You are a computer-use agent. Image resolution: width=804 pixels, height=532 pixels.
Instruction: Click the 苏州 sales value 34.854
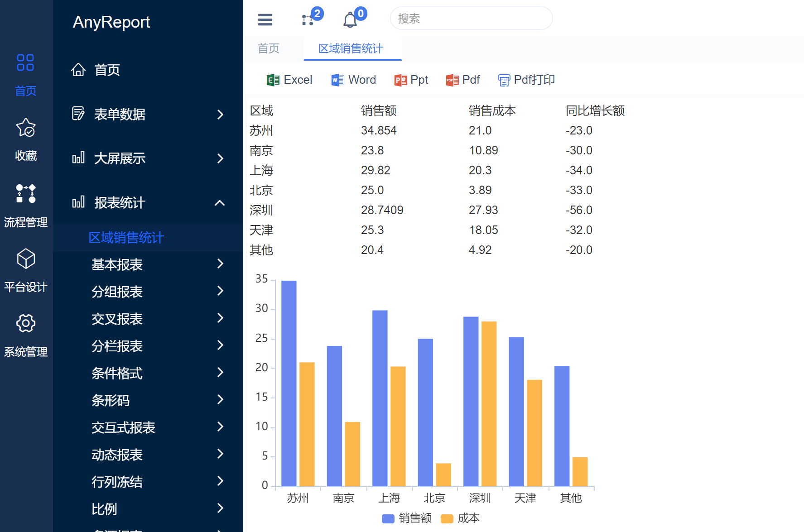coord(379,130)
